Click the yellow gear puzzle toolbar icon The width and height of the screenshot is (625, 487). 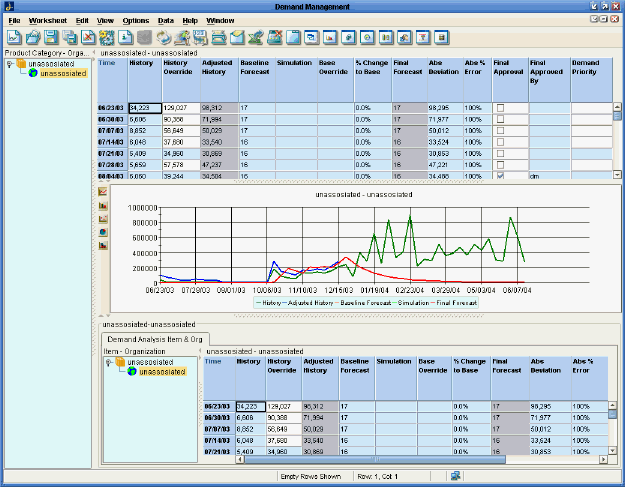point(106,37)
